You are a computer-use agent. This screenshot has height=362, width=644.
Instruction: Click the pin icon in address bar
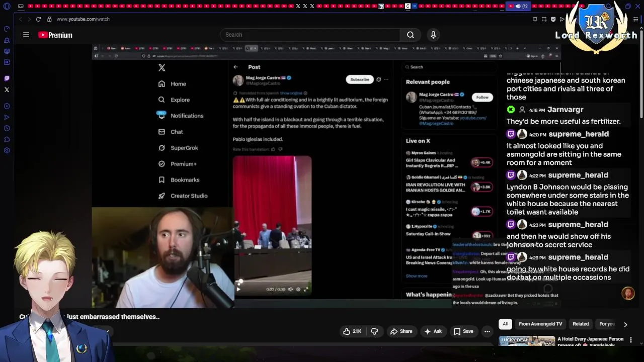(535, 19)
